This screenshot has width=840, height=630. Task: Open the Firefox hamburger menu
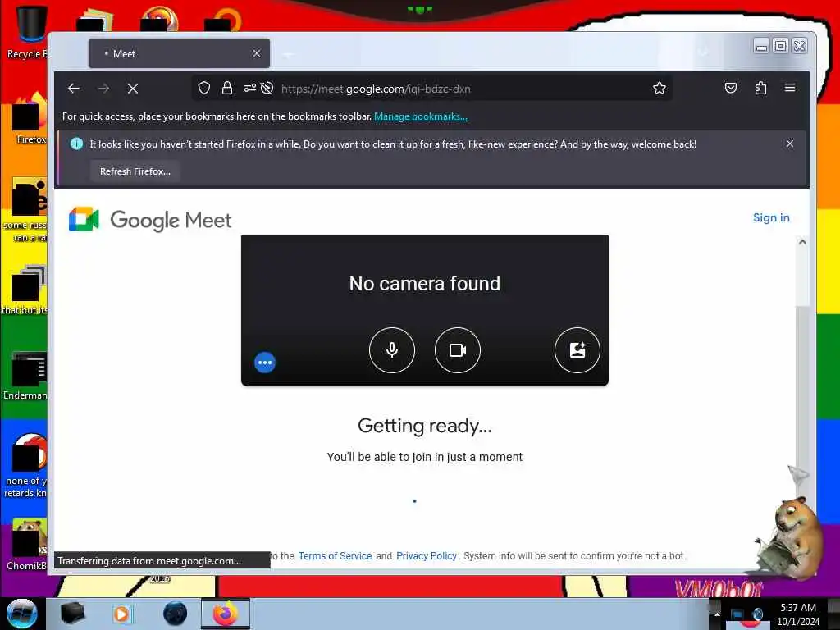click(x=790, y=87)
